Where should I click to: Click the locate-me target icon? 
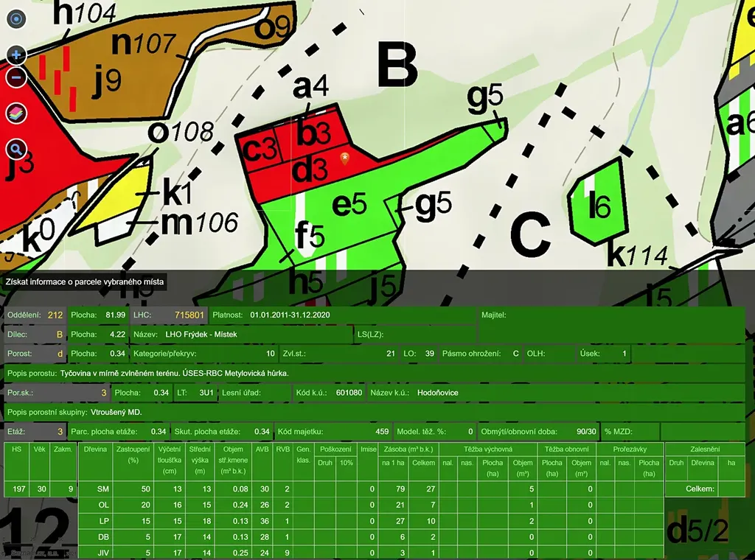(x=16, y=20)
